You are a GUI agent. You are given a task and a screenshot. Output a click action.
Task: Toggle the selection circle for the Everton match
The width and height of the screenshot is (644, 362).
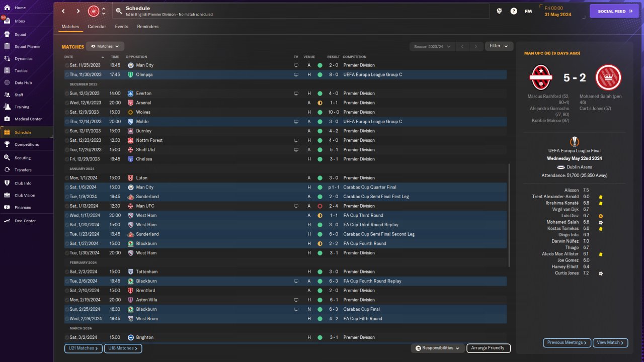67,94
